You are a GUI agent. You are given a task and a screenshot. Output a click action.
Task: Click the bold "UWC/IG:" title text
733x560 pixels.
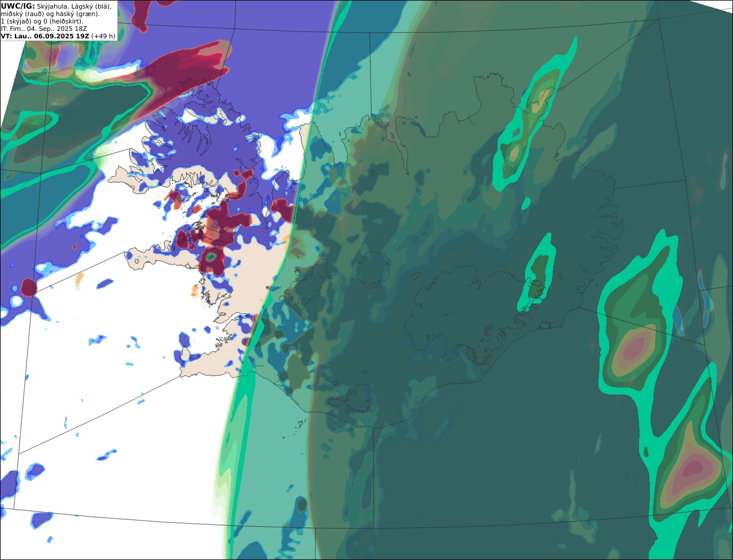pyautogui.click(x=18, y=6)
